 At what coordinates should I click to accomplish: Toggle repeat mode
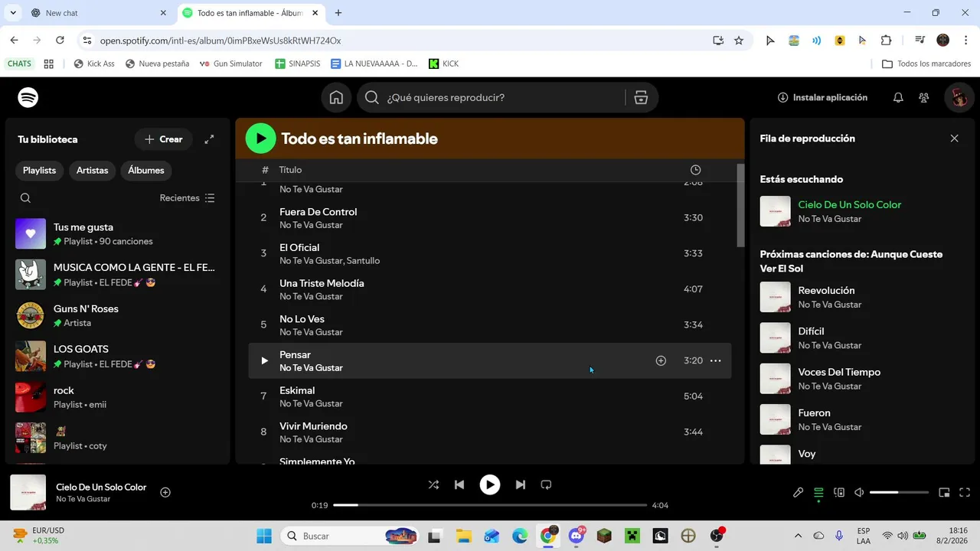[x=546, y=484]
